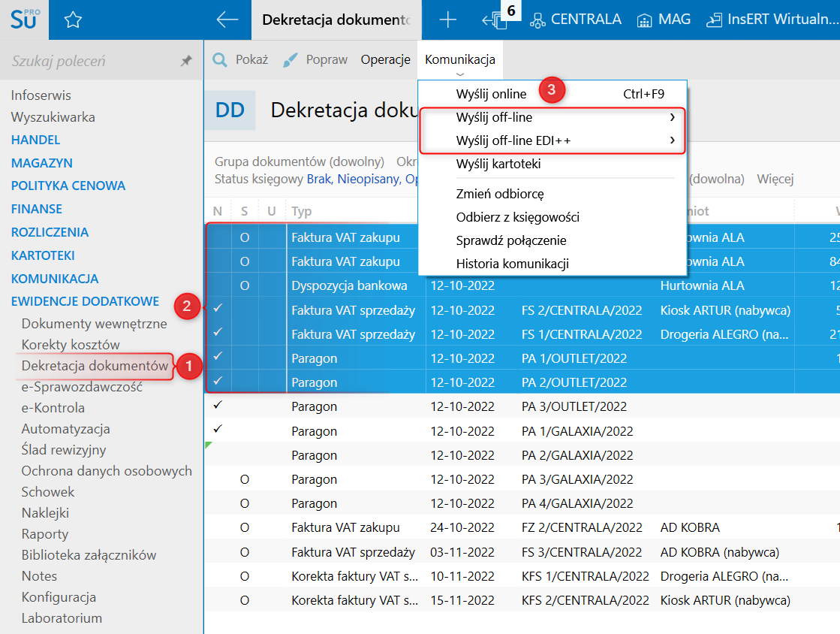Screen dimensions: 840x634
Task: Expand the HANDEL module section
Action: [x=35, y=140]
